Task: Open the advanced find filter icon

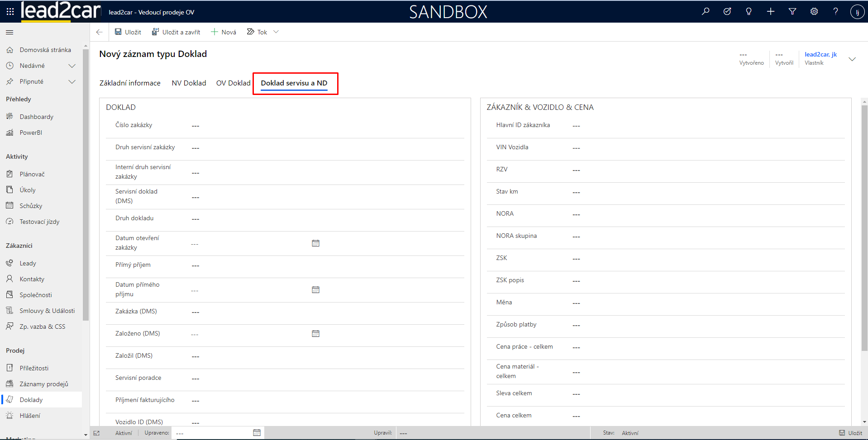Action: pos(792,12)
